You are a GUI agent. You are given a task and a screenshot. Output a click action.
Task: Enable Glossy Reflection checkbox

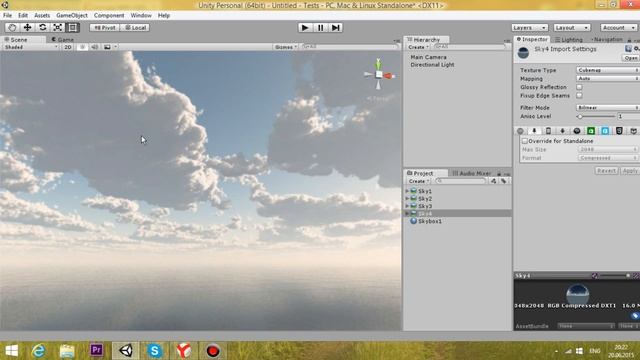tap(579, 87)
